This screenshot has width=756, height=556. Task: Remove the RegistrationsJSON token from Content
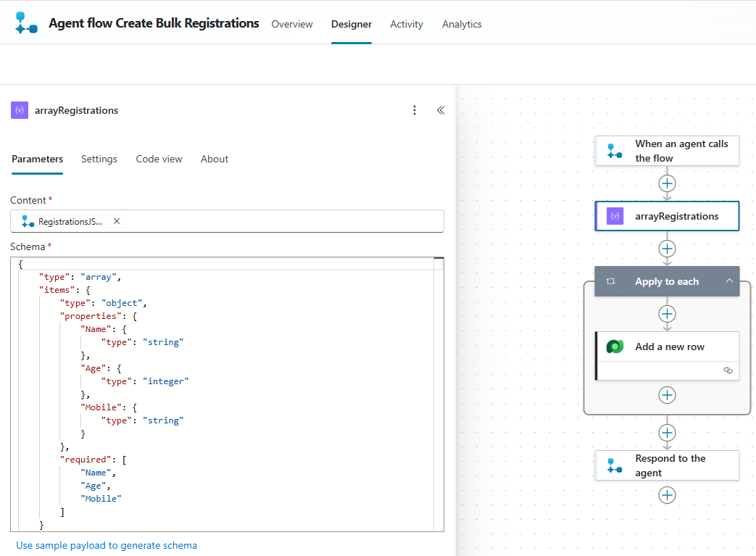tap(117, 222)
